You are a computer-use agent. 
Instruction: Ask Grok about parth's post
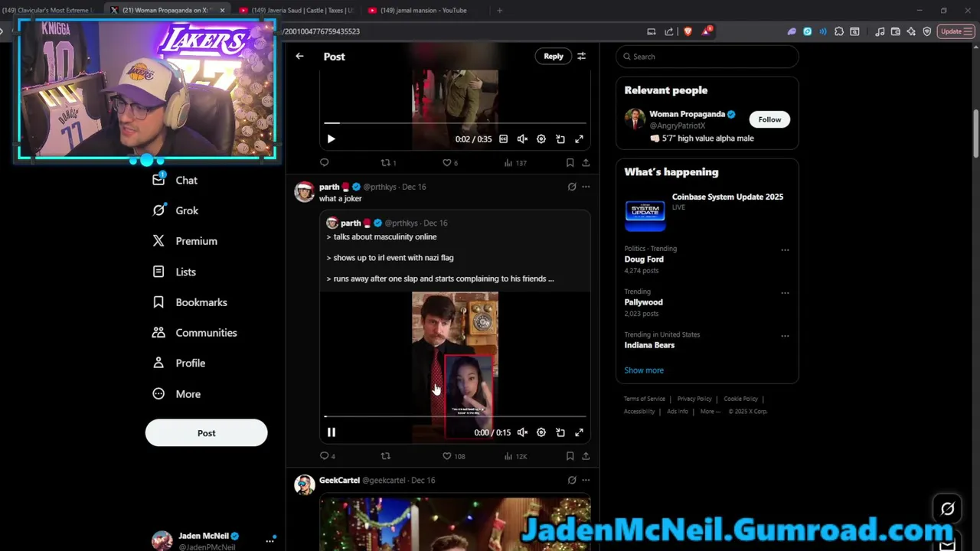pos(572,187)
